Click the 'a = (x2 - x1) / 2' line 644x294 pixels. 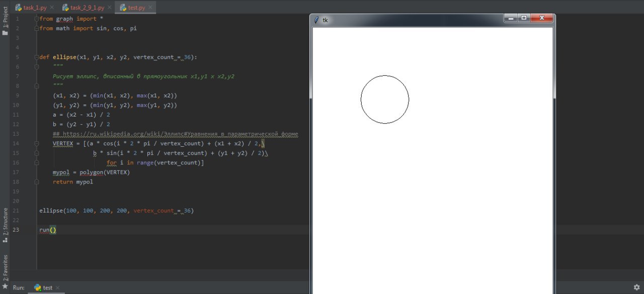tap(82, 115)
